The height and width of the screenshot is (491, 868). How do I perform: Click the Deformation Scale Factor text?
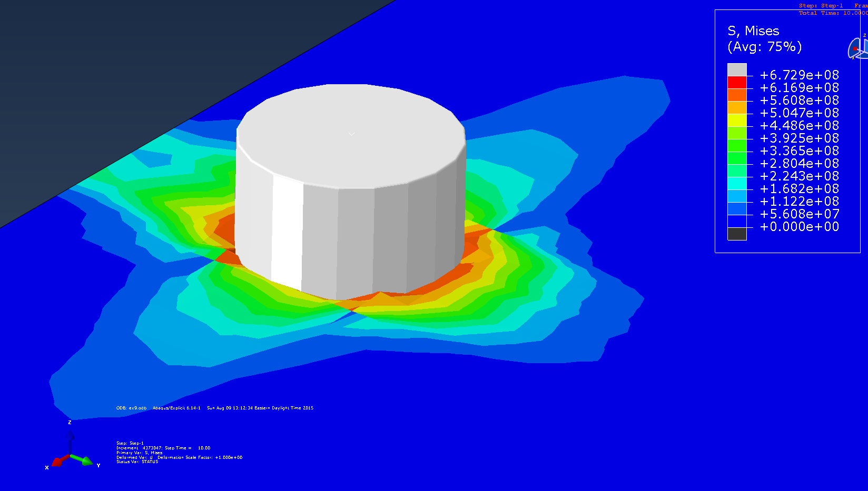(x=200, y=457)
